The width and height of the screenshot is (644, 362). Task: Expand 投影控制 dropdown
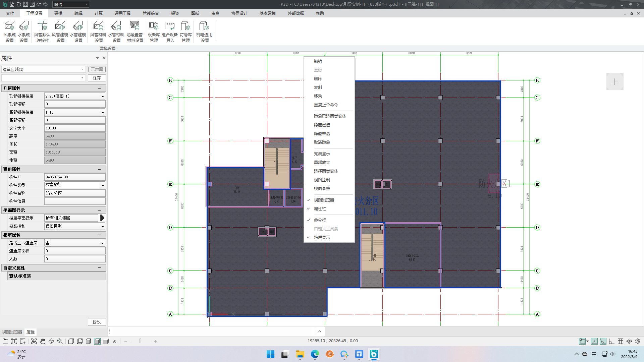click(103, 226)
